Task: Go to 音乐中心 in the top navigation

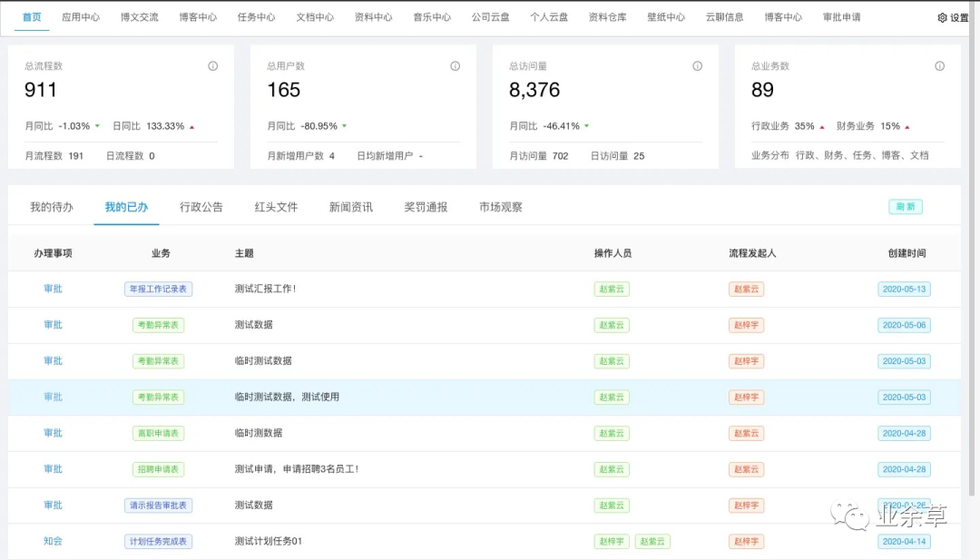Action: pos(431,17)
